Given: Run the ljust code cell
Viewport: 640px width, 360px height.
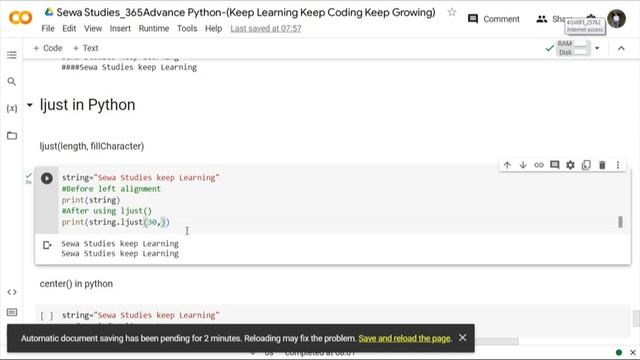Looking at the screenshot, I should (x=47, y=178).
